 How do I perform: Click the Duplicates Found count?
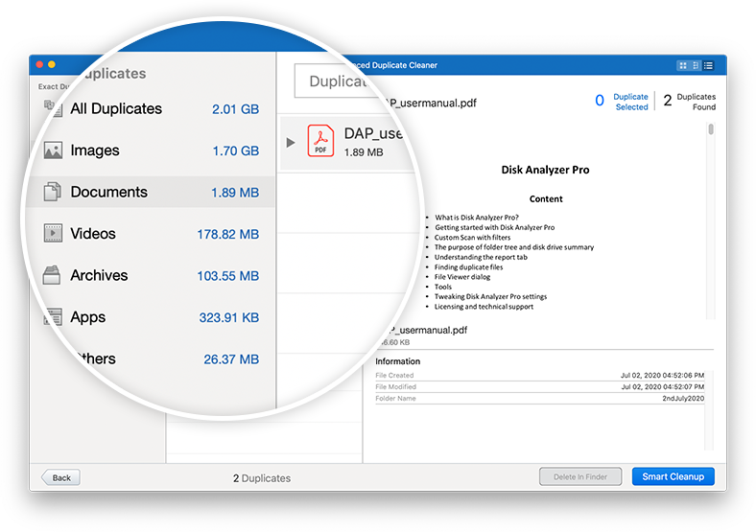(x=690, y=102)
